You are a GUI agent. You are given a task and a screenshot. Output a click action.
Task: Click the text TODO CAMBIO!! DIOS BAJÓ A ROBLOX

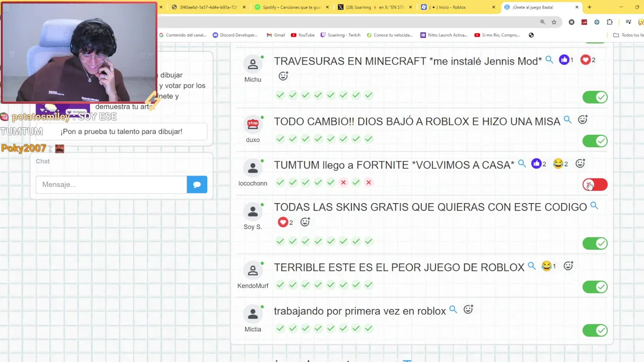417,121
